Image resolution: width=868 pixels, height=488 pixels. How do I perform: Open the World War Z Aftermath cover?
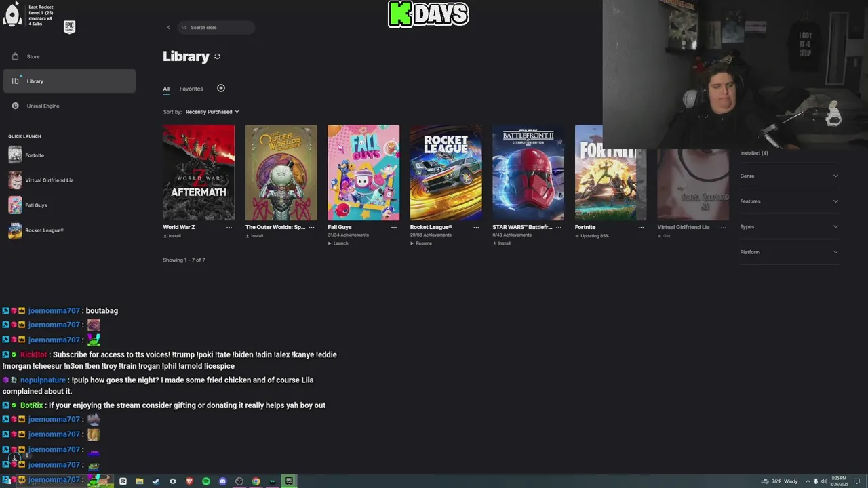tap(199, 173)
